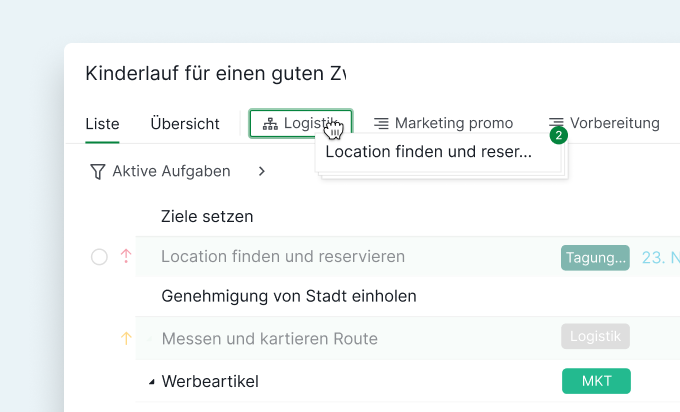
Task: Collapse the Werbeartikel task group
Action: click(x=152, y=382)
